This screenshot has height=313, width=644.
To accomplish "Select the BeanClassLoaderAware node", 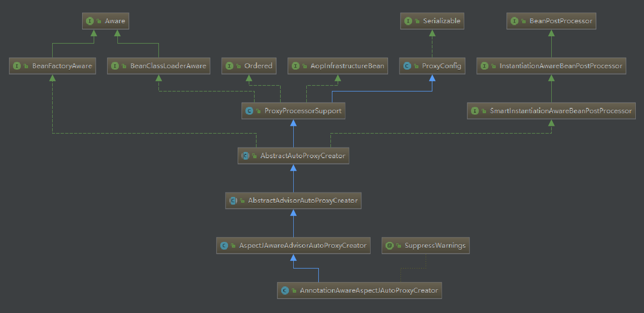I will coord(159,66).
